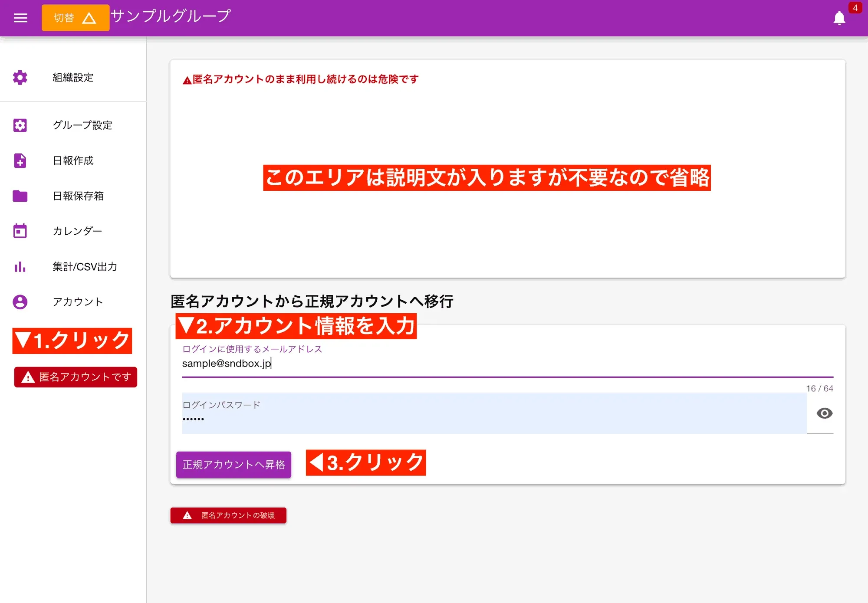Click the 匿名アカウントの破壊 button
Screen dimensions: 868x603
click(x=228, y=515)
